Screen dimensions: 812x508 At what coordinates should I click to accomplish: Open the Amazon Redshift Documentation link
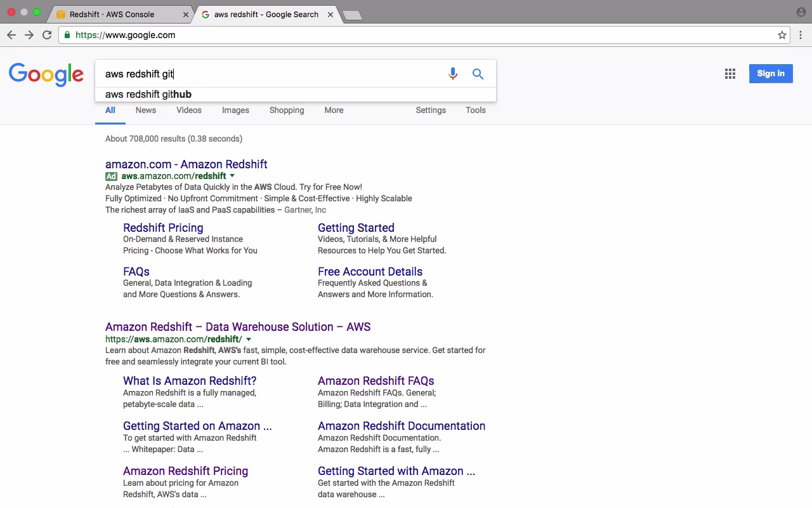[x=402, y=426]
